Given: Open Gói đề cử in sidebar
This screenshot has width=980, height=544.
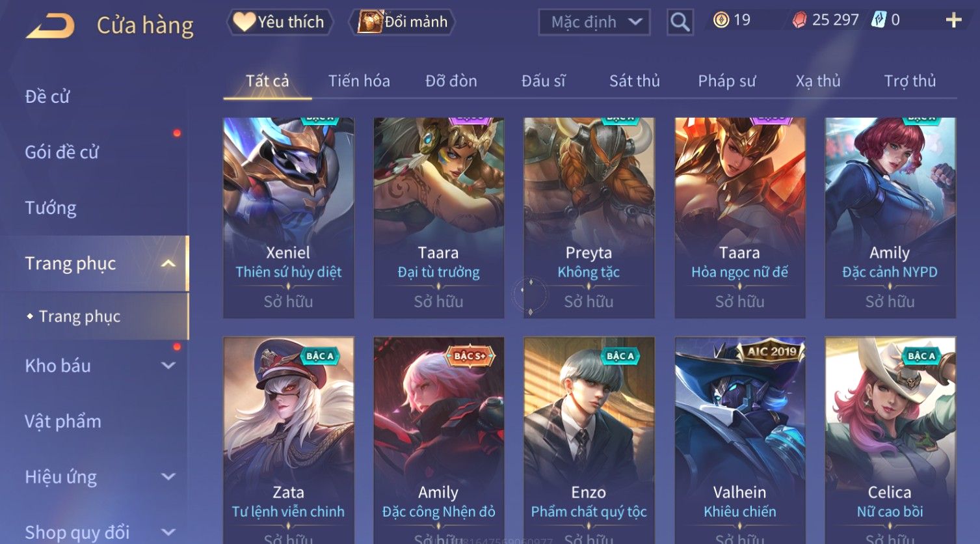Looking at the screenshot, I should tap(62, 152).
